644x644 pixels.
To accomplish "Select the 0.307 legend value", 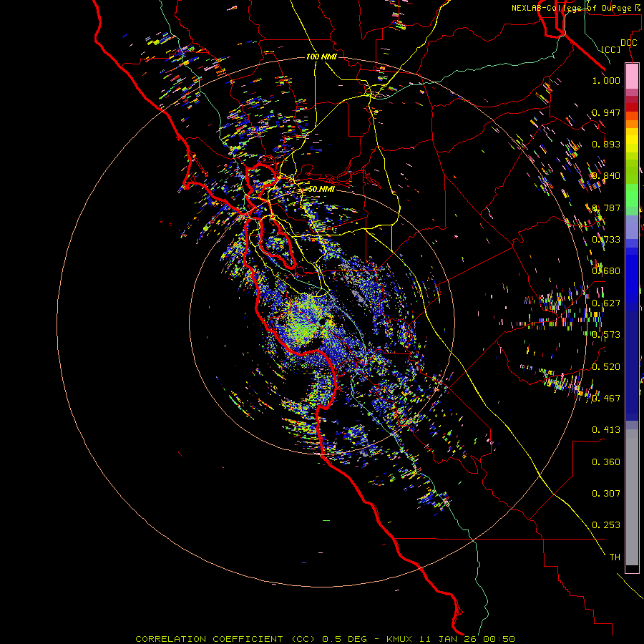I will (x=606, y=494).
